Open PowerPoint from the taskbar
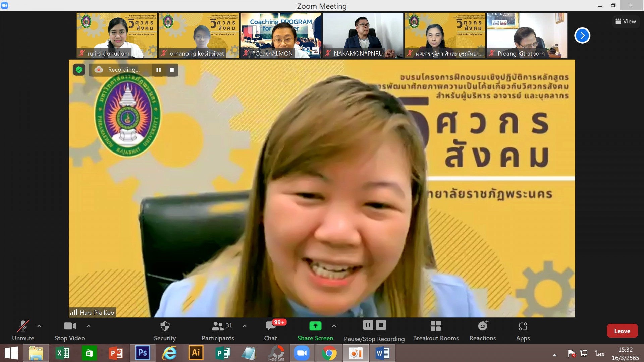 (x=116, y=353)
